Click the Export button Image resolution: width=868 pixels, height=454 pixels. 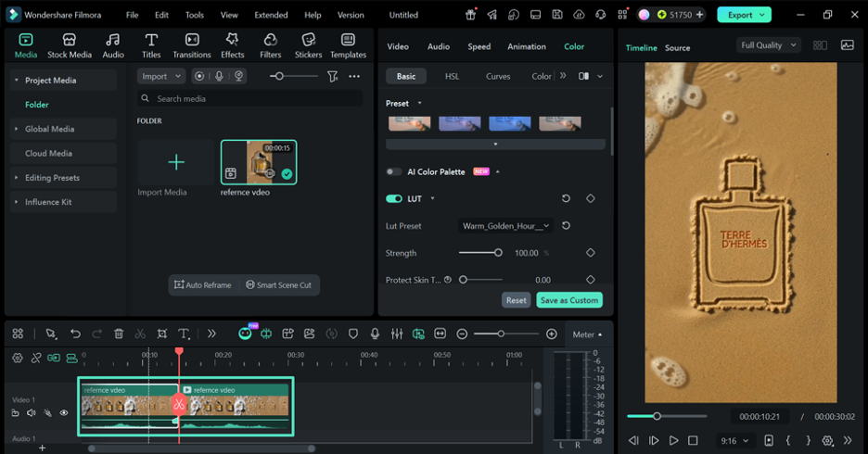pyautogui.click(x=744, y=15)
